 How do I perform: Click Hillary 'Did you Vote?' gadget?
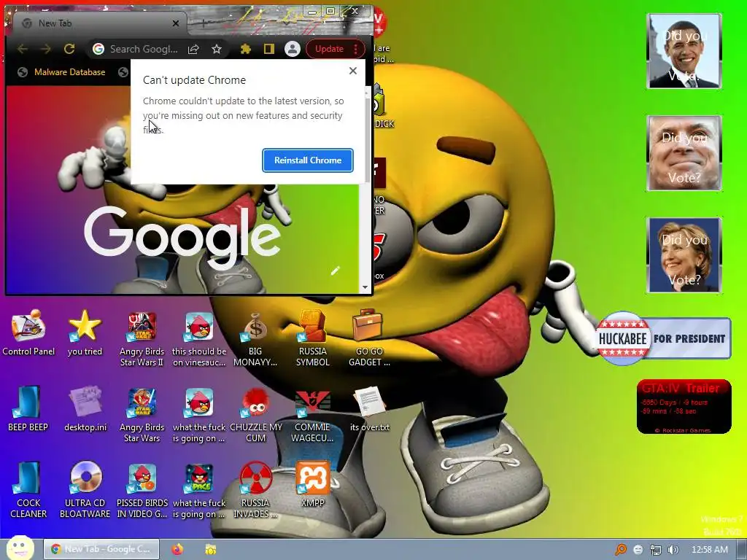coord(684,255)
